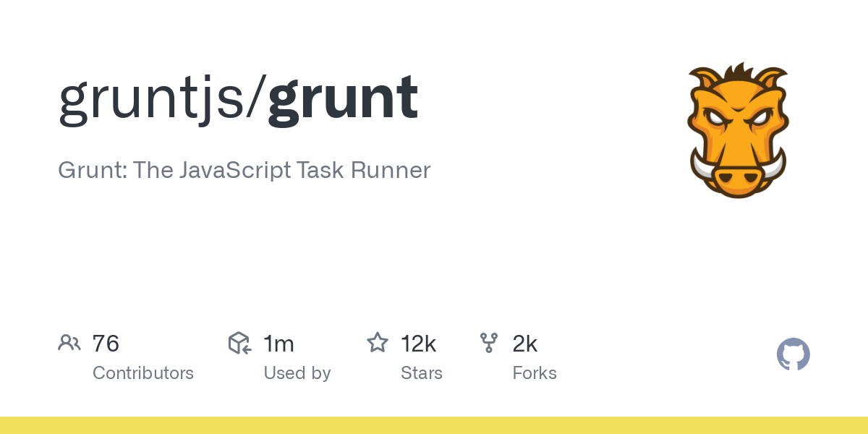Click the GitHub Octocat logo

(x=793, y=354)
